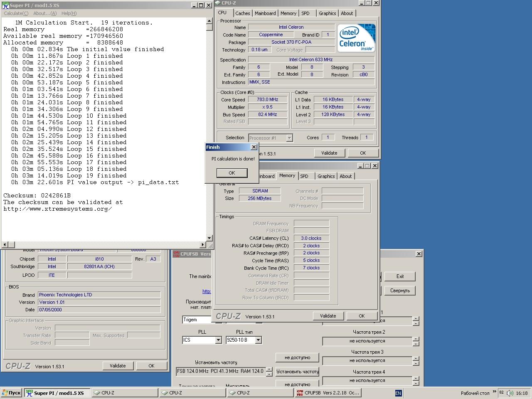Screen dimensions: 532x399
Task: Click Checksum: 0242861B line
Action: (x=37, y=195)
